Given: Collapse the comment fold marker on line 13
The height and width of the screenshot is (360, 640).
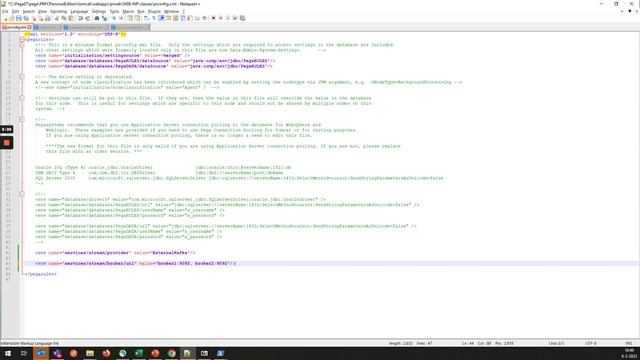Looking at the screenshot, I should 22,98.
